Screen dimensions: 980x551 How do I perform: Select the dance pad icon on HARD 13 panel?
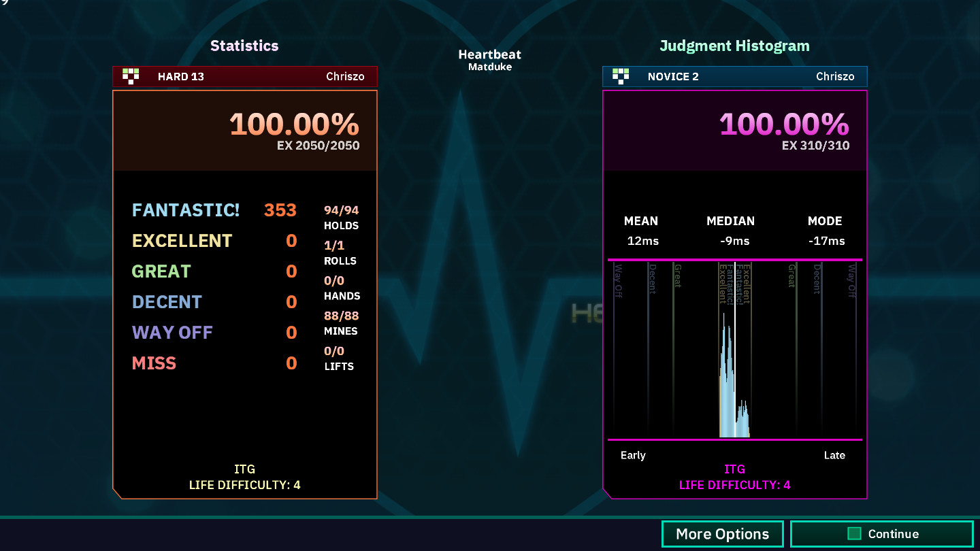point(131,76)
